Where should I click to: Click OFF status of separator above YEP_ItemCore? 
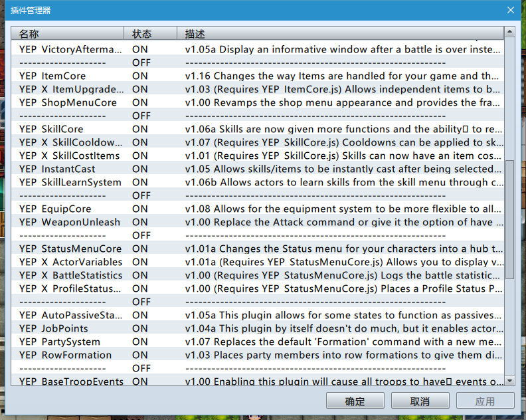[x=141, y=62]
